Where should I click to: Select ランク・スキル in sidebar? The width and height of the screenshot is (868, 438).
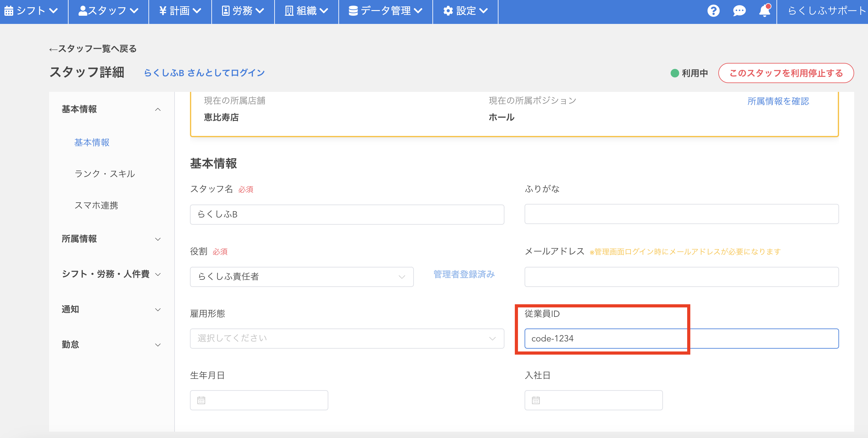104,174
